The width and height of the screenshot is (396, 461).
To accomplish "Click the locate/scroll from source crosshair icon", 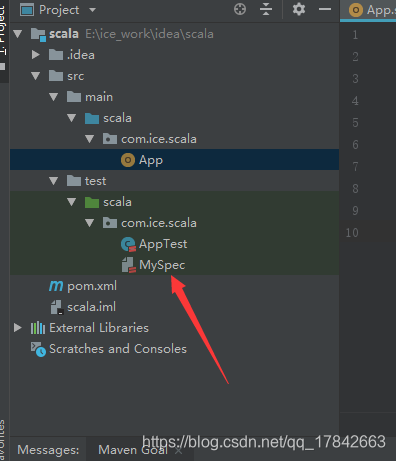I will (x=240, y=9).
